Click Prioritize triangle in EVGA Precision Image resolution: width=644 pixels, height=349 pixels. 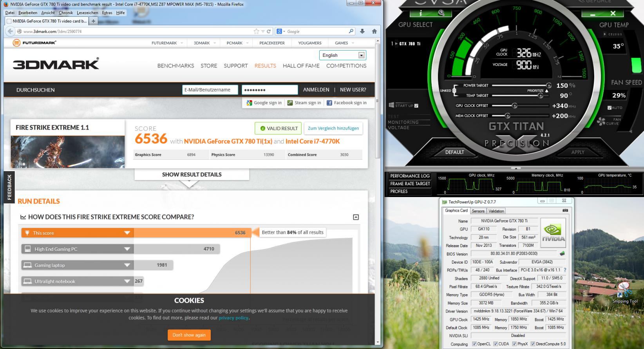pyautogui.click(x=546, y=90)
